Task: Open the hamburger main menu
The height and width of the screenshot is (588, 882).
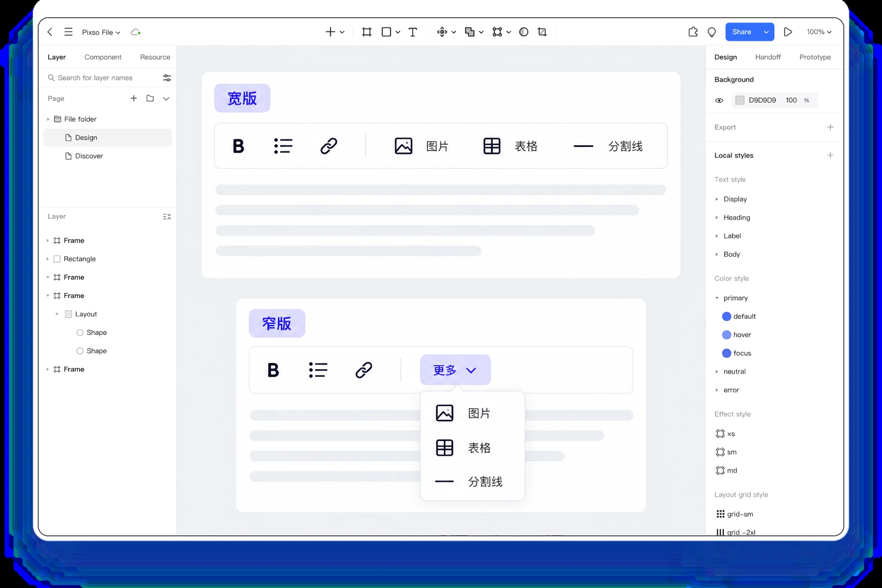Action: pyautogui.click(x=68, y=32)
